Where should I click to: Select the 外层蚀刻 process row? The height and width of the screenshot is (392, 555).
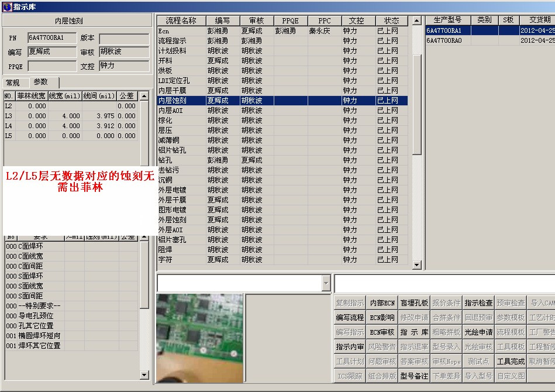click(x=282, y=220)
